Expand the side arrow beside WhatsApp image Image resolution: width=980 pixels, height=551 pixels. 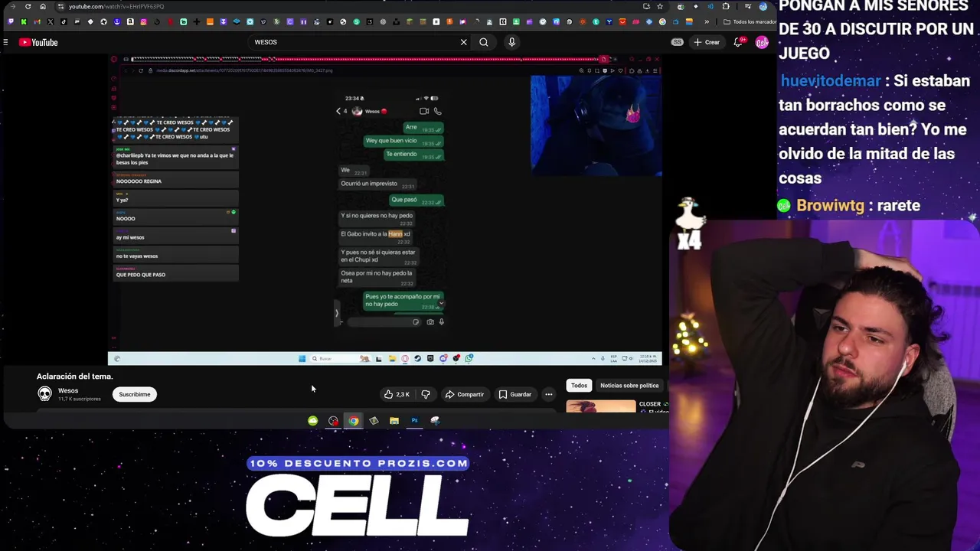point(336,312)
